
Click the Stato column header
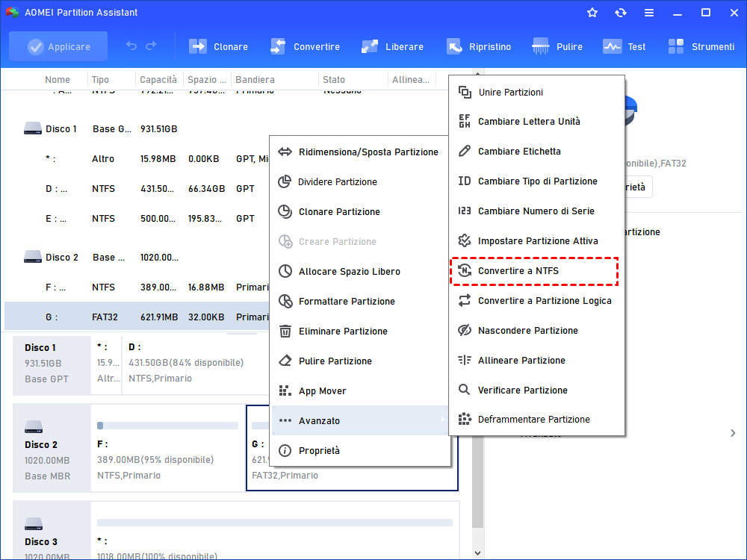coord(333,80)
